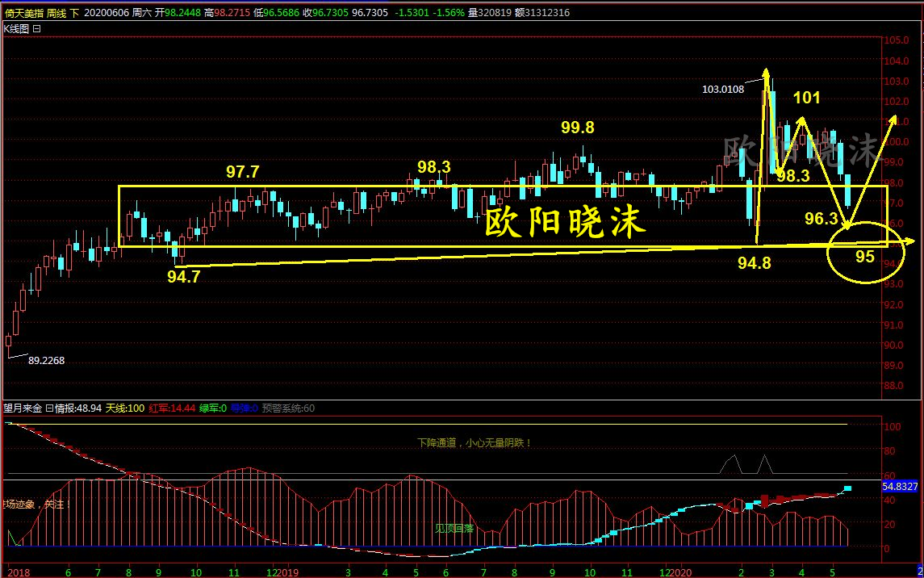The width and height of the screenshot is (924, 578).
Task: Click the 绿军:0 indicator value
Action: click(x=213, y=408)
